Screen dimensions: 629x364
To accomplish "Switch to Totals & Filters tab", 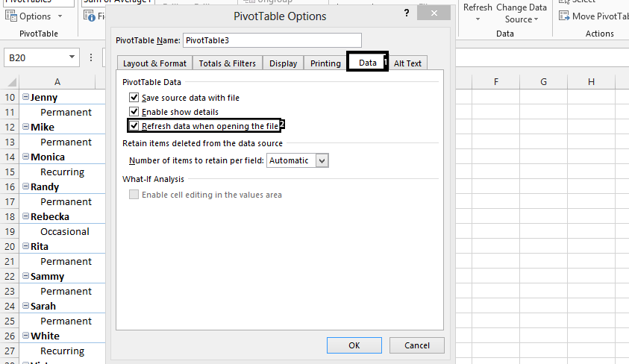I will 227,63.
